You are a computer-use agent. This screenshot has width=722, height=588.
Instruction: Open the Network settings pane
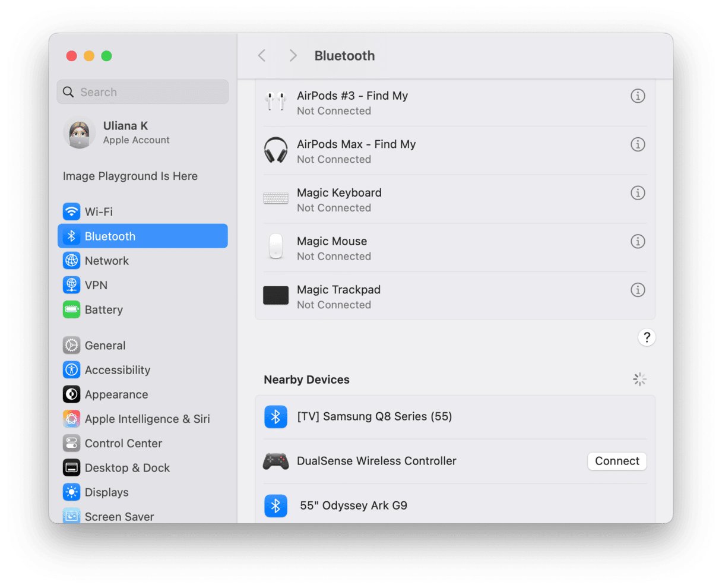142,261
